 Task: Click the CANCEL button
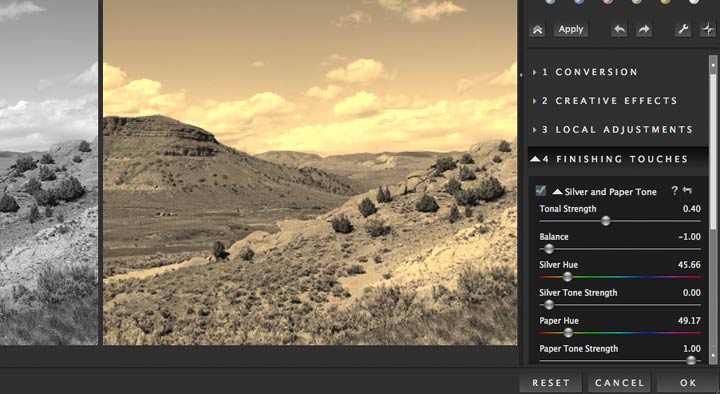619,383
